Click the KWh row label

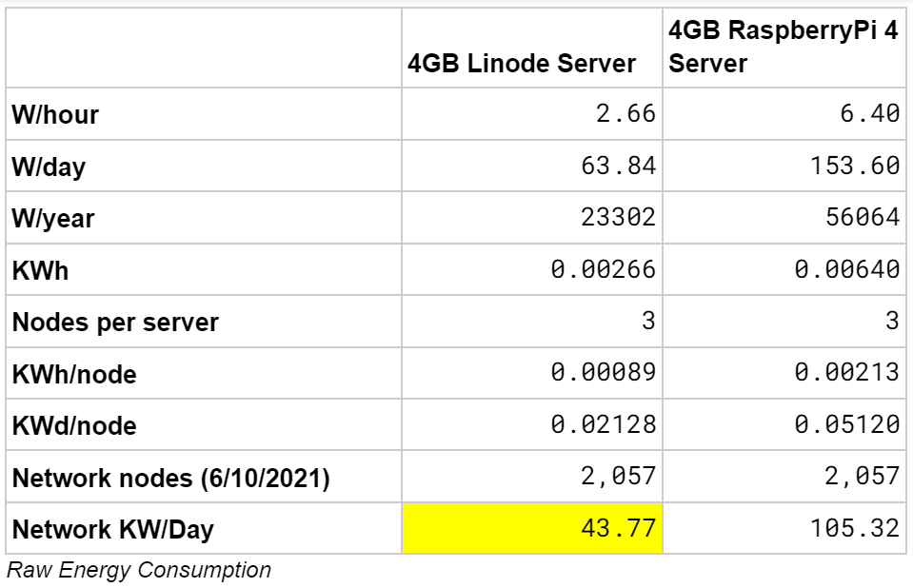coord(40,271)
